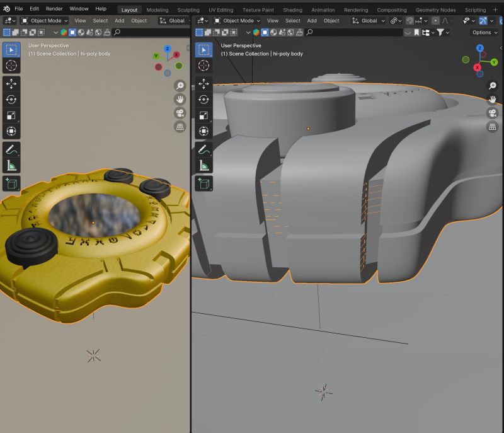Switch to the Sculpting workspace tab

tap(188, 9)
